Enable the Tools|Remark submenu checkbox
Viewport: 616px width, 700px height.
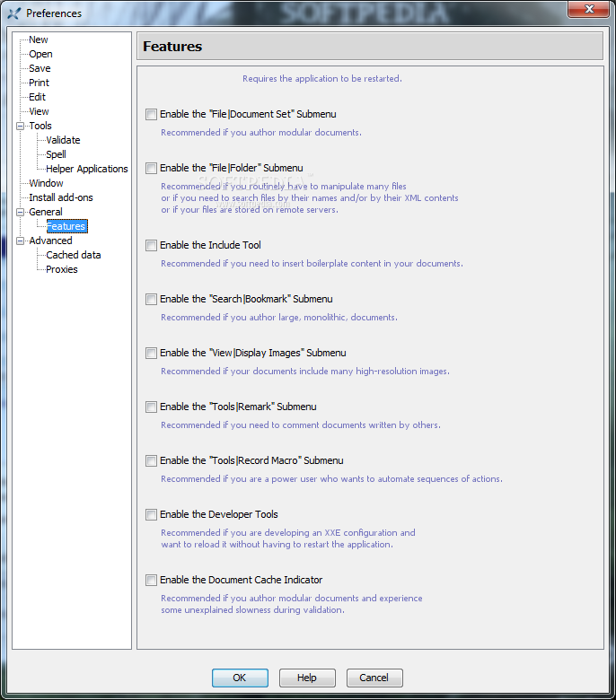point(151,407)
